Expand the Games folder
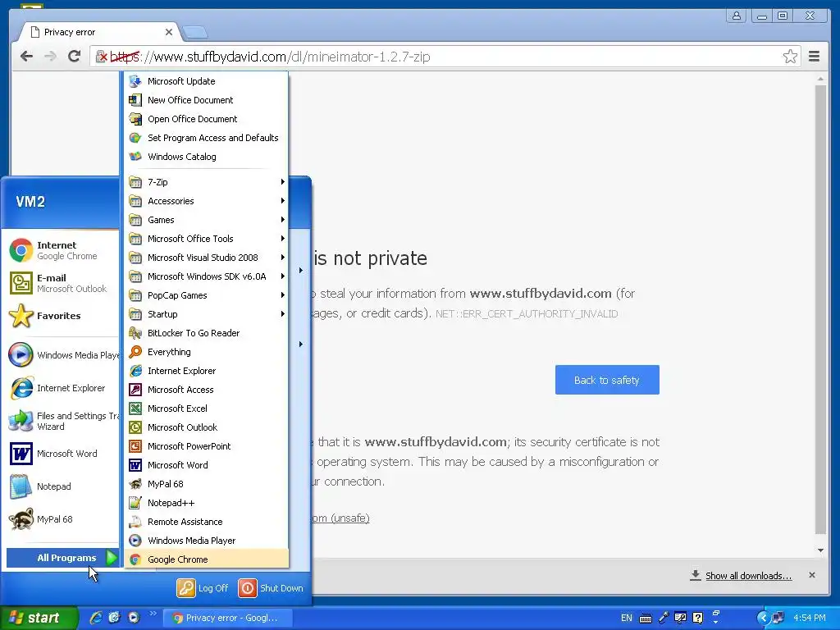The height and width of the screenshot is (630, 840). 207,220
